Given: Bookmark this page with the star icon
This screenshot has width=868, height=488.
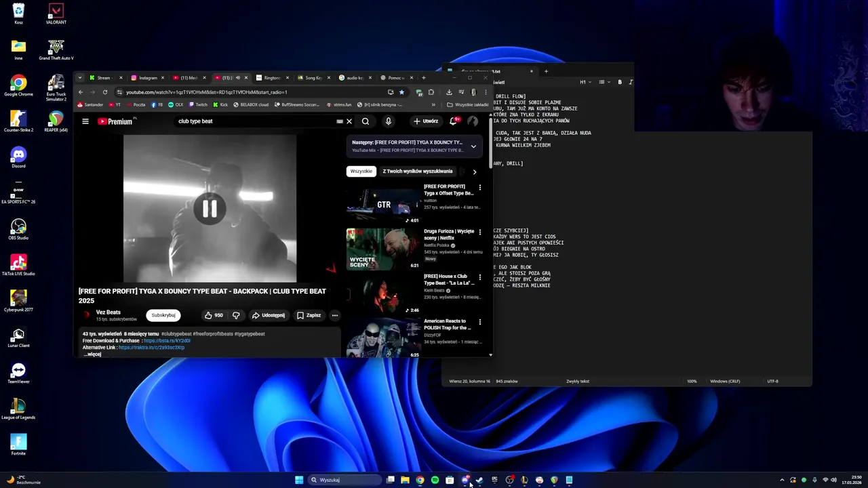Looking at the screenshot, I should (401, 92).
